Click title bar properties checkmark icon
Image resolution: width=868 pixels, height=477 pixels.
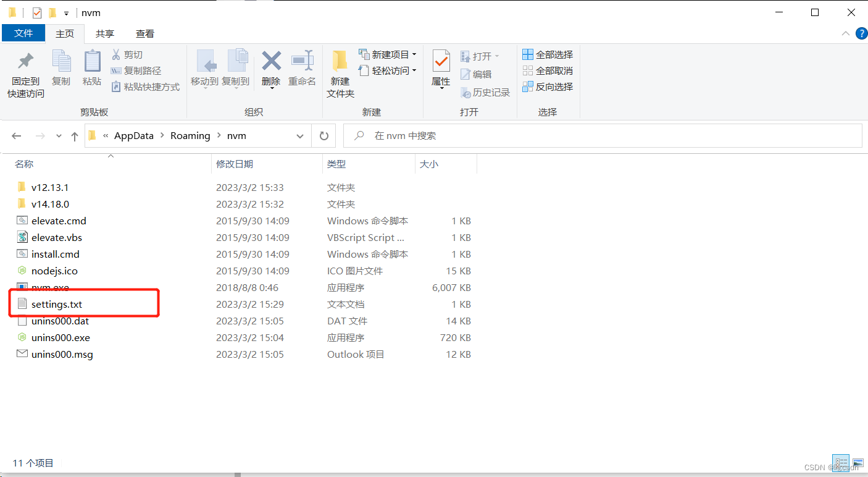click(x=37, y=12)
